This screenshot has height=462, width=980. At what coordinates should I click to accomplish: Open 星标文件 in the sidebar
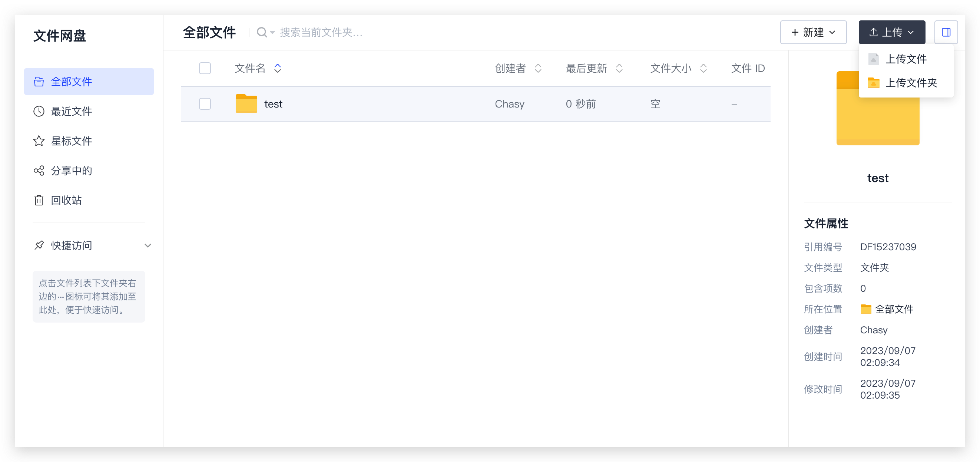click(89, 141)
